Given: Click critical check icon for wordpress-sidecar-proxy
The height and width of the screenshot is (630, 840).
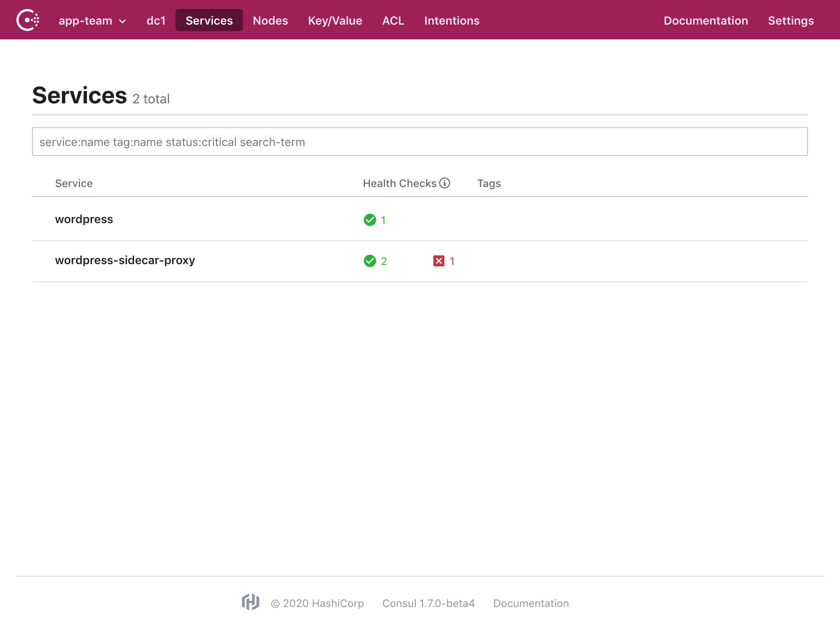Looking at the screenshot, I should (439, 261).
